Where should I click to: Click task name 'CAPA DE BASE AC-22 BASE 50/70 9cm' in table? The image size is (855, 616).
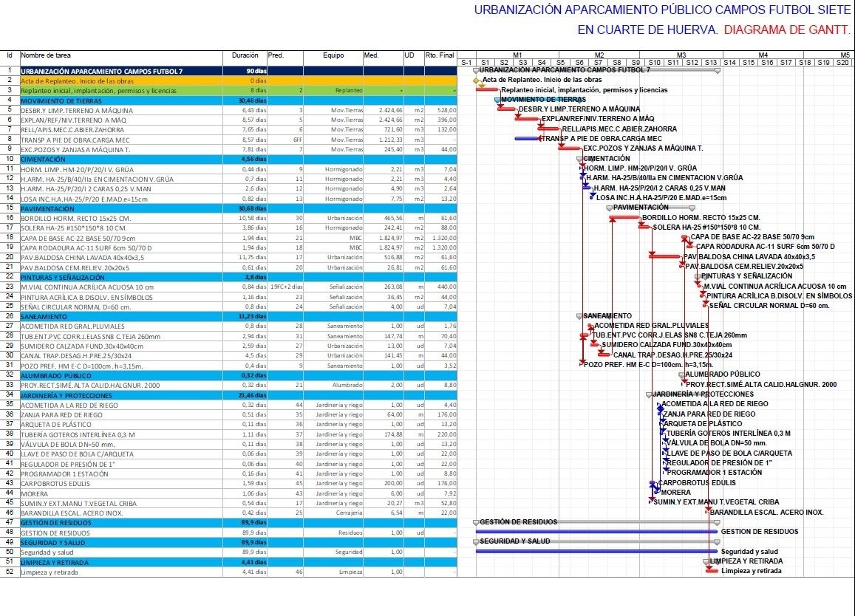[78, 239]
